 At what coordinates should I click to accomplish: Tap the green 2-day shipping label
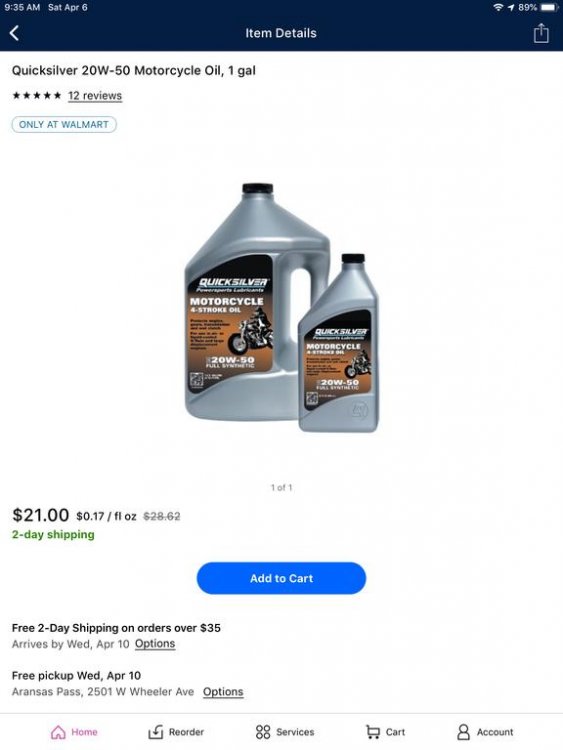(x=53, y=535)
